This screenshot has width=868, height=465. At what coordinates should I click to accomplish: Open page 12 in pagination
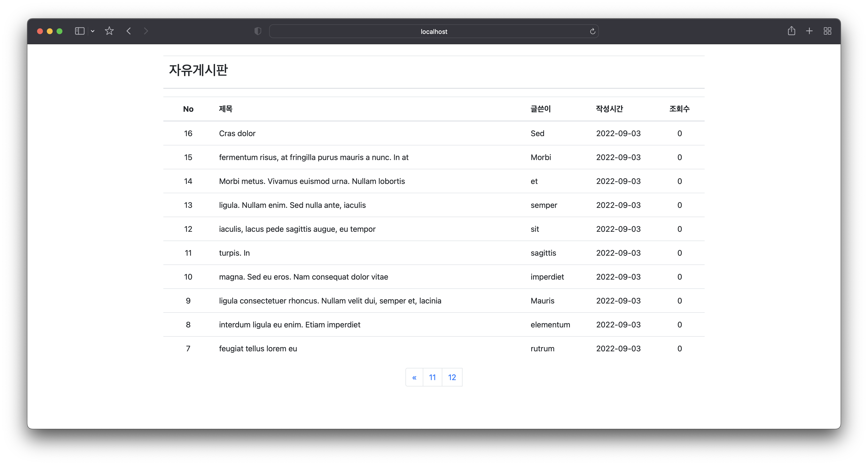tap(452, 377)
